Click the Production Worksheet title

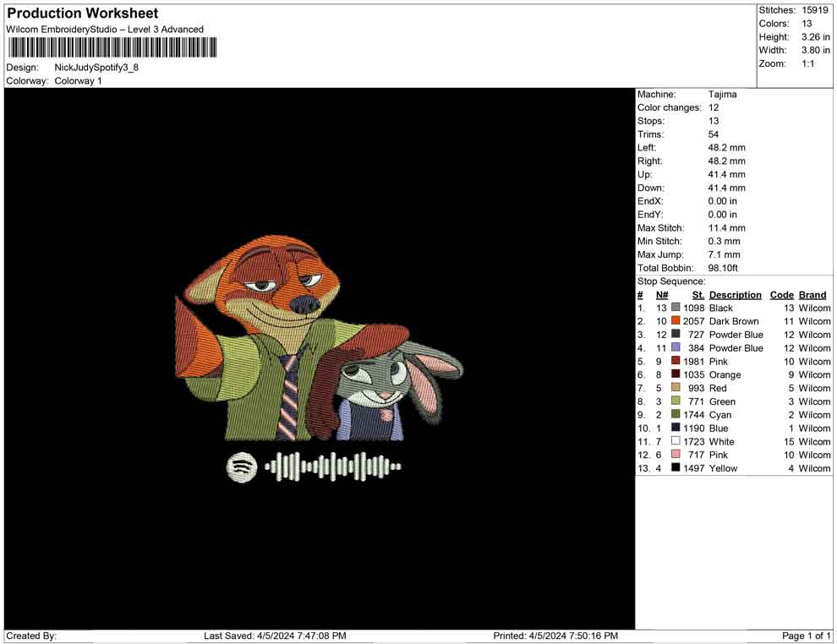pyautogui.click(x=83, y=14)
